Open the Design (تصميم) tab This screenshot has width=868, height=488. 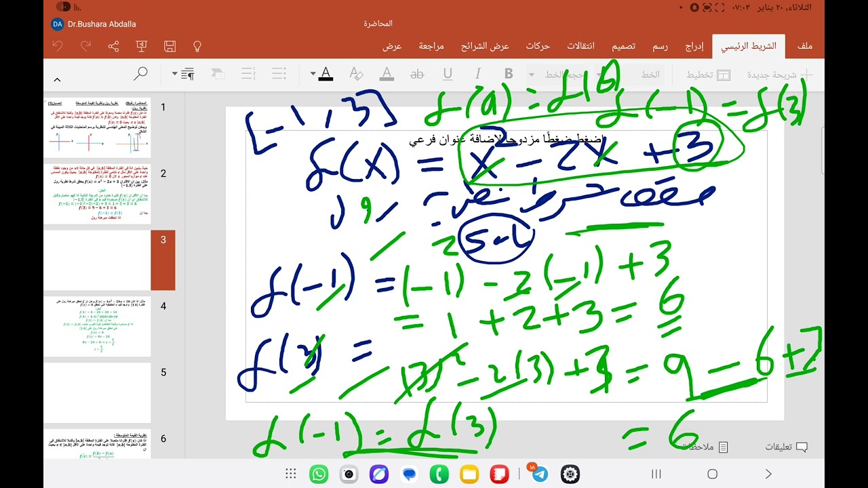click(624, 46)
